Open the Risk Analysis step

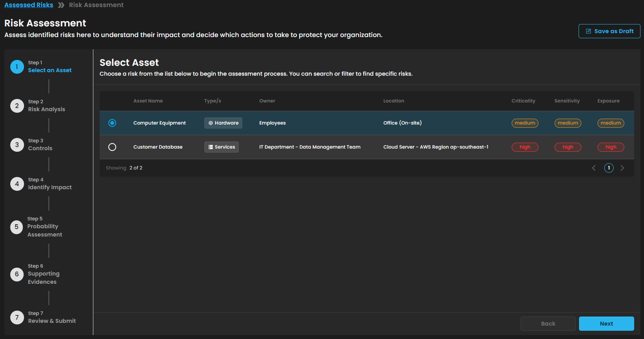46,109
